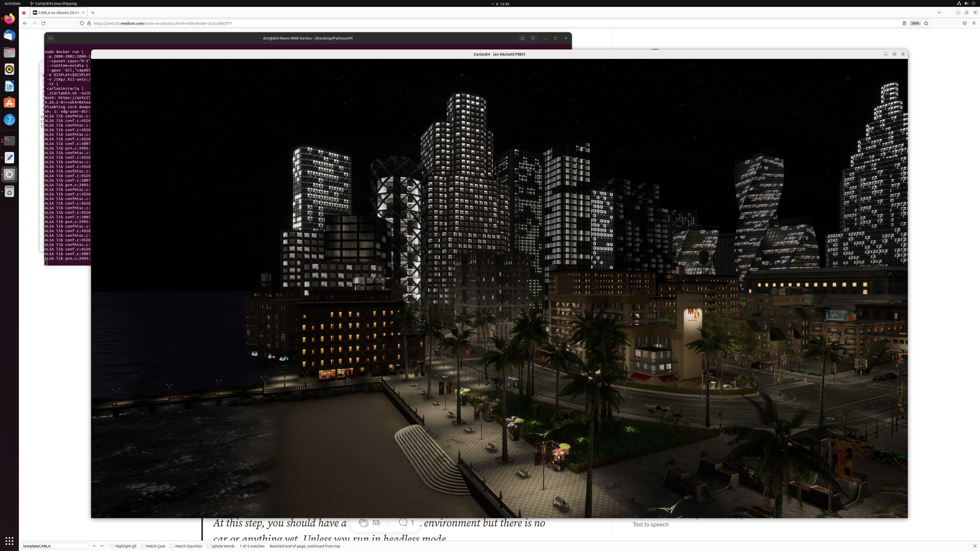Open article comments bubble icon
The image size is (980, 551).
(403, 522)
